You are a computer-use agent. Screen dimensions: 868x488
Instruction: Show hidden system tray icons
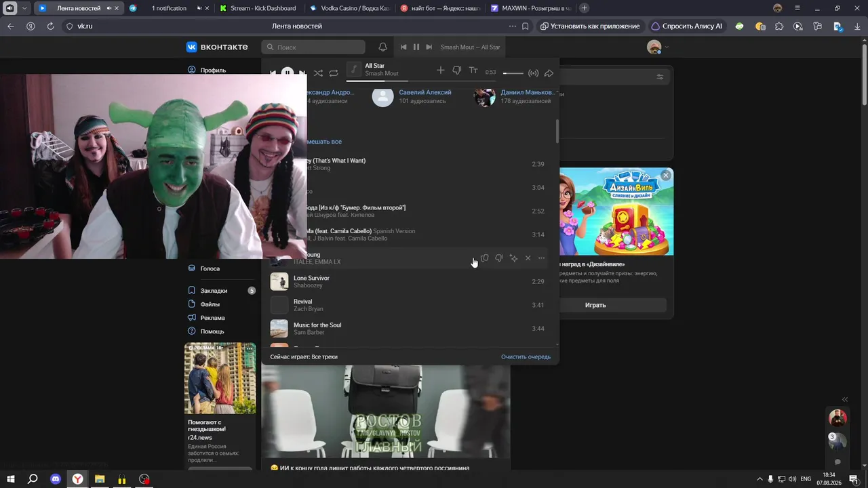coord(759,479)
